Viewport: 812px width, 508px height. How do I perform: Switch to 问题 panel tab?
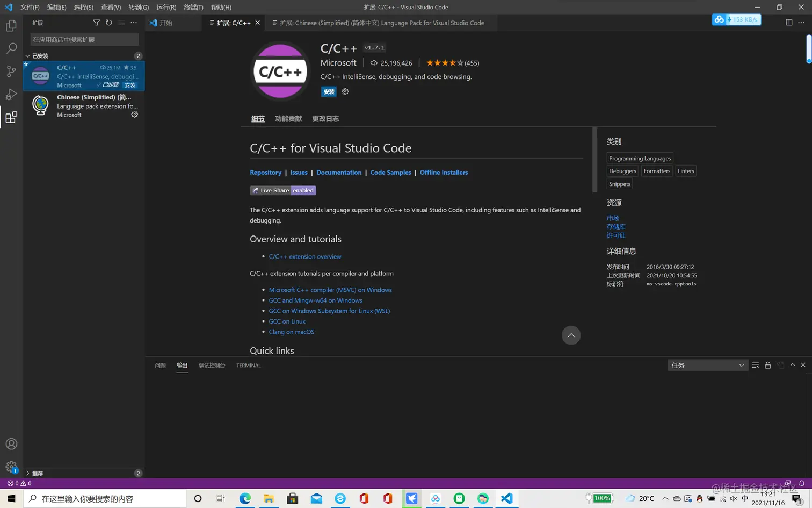click(x=160, y=365)
